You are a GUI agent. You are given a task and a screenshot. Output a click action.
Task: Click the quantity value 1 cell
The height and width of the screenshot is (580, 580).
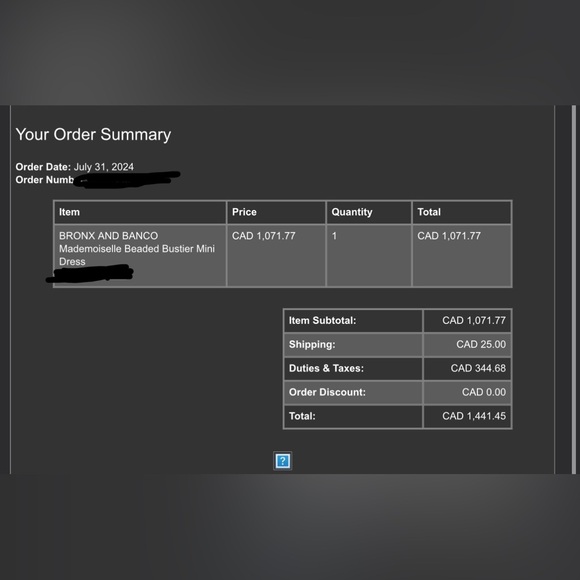[x=369, y=256]
